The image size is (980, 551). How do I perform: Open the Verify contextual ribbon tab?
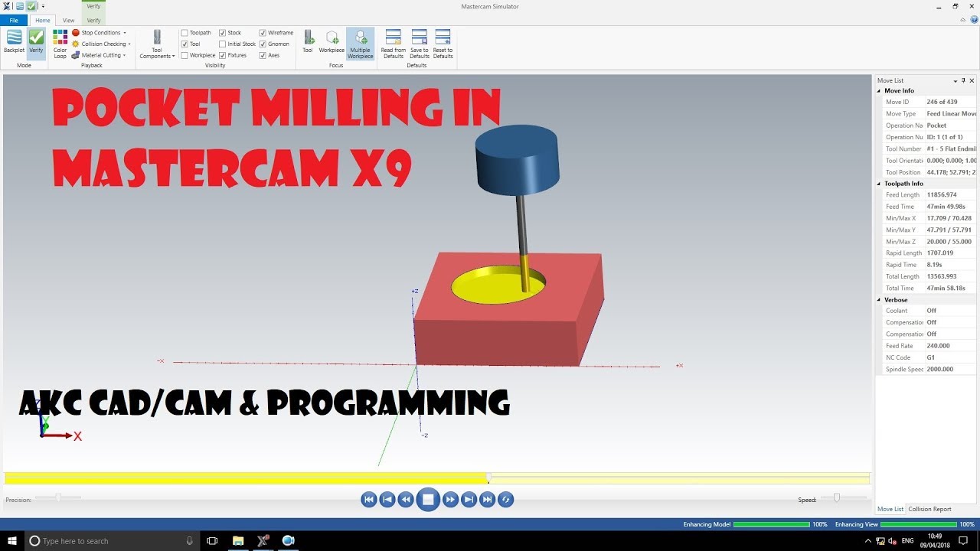[93, 21]
